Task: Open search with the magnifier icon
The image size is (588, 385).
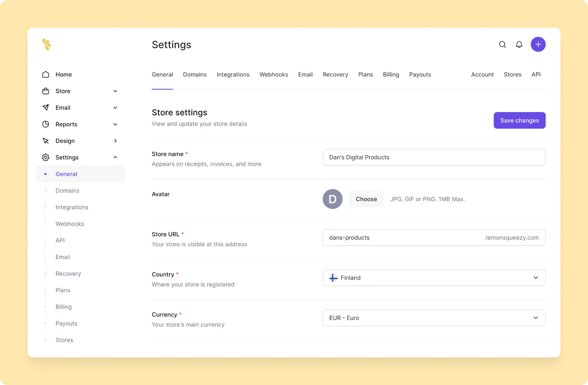Action: (502, 45)
